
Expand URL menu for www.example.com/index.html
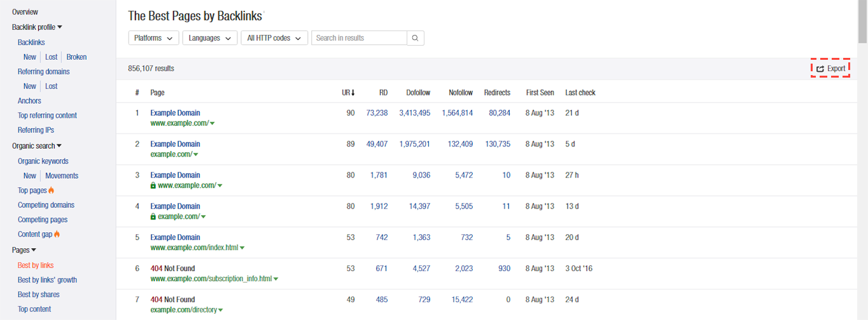click(242, 248)
